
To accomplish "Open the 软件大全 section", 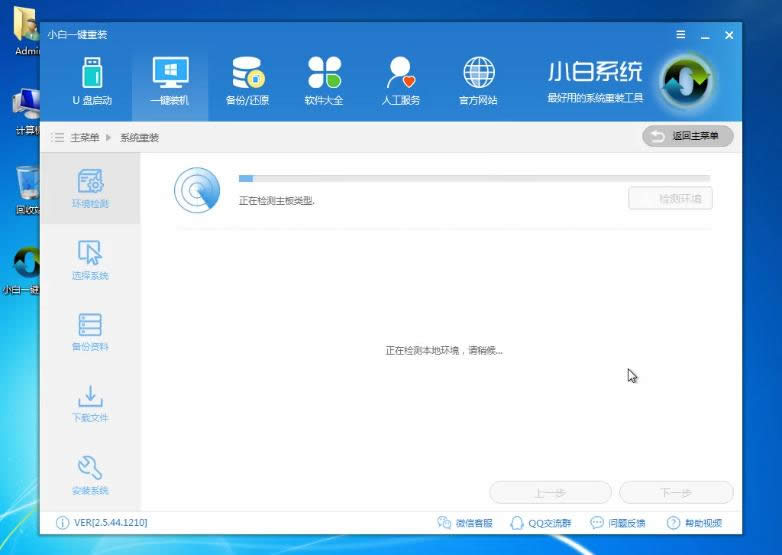I will (324, 80).
